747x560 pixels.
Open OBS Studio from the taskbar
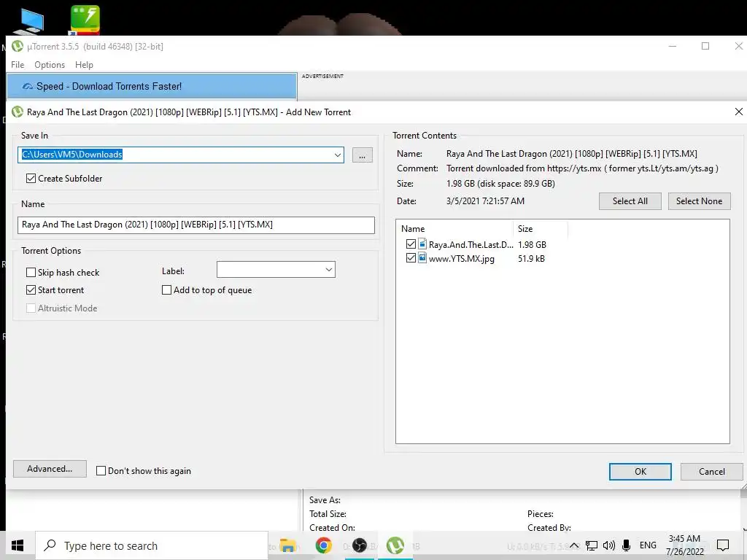coord(359,545)
